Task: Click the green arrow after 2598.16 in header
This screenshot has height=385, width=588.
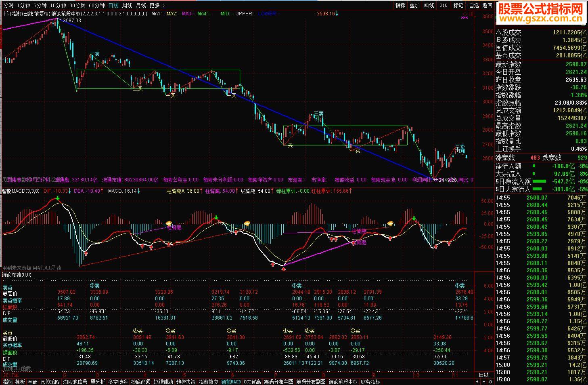Action: pyautogui.click(x=337, y=13)
